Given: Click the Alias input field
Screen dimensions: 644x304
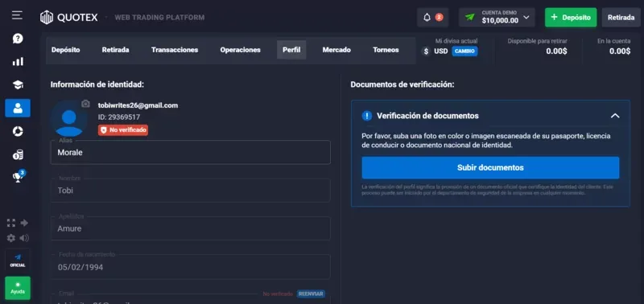Looking at the screenshot, I should 190,152.
